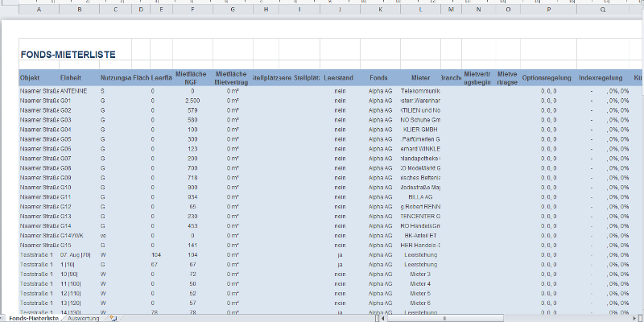The image size is (644, 322).
Task: Click the FONDS-MIETERLISTE title cell
Action: 68,55
